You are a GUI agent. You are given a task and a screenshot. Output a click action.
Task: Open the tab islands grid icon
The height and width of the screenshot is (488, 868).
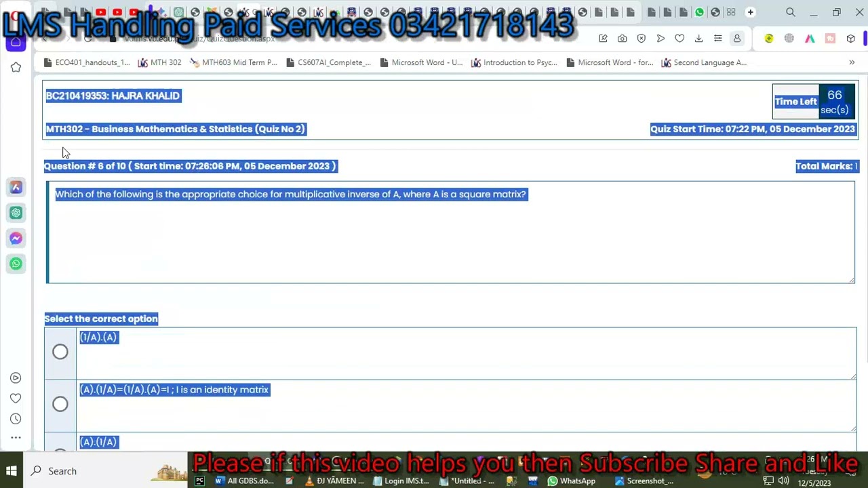pos(731,12)
